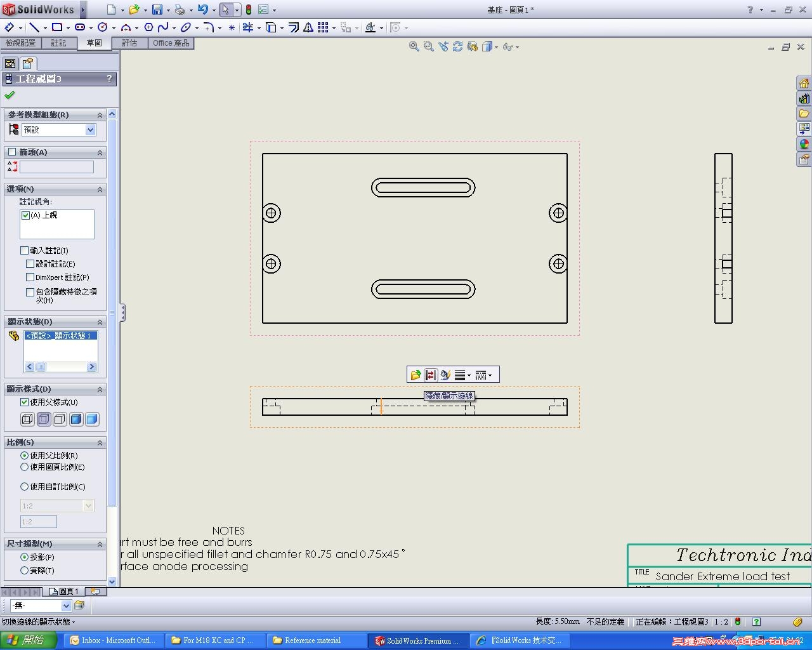Select the Mirror Entities tool
This screenshot has width=812, height=650.
pyautogui.click(x=308, y=27)
